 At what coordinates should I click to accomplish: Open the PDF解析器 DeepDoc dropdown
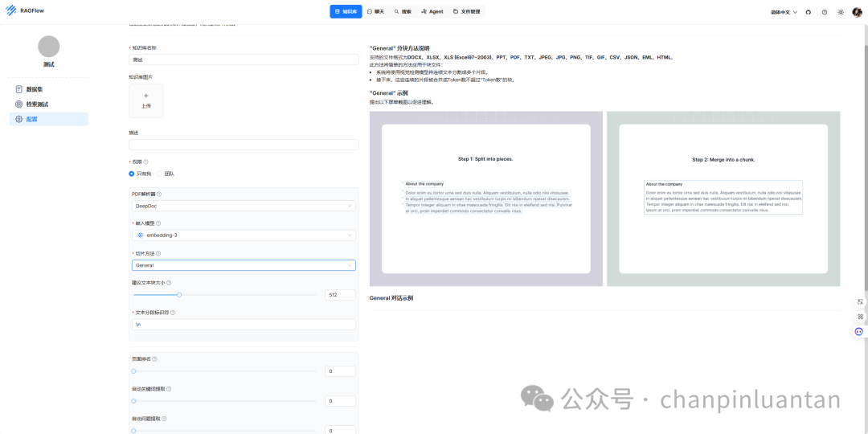(x=244, y=206)
